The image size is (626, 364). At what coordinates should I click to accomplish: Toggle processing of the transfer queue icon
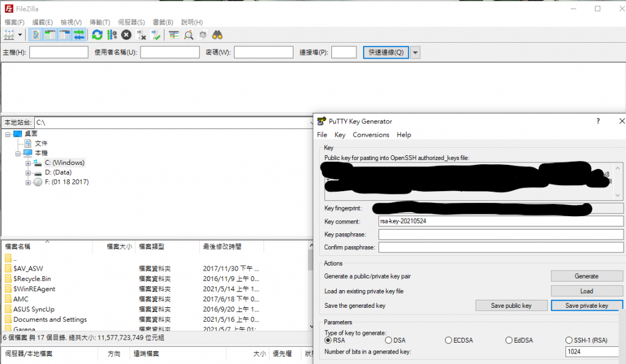112,35
